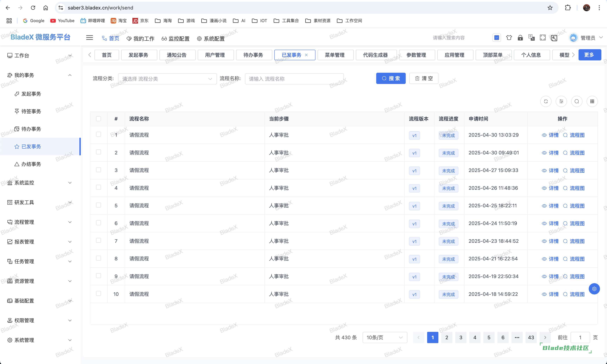The width and height of the screenshot is (607, 364).
Task: Switch to the 用户管理 tab
Action: coord(216,55)
